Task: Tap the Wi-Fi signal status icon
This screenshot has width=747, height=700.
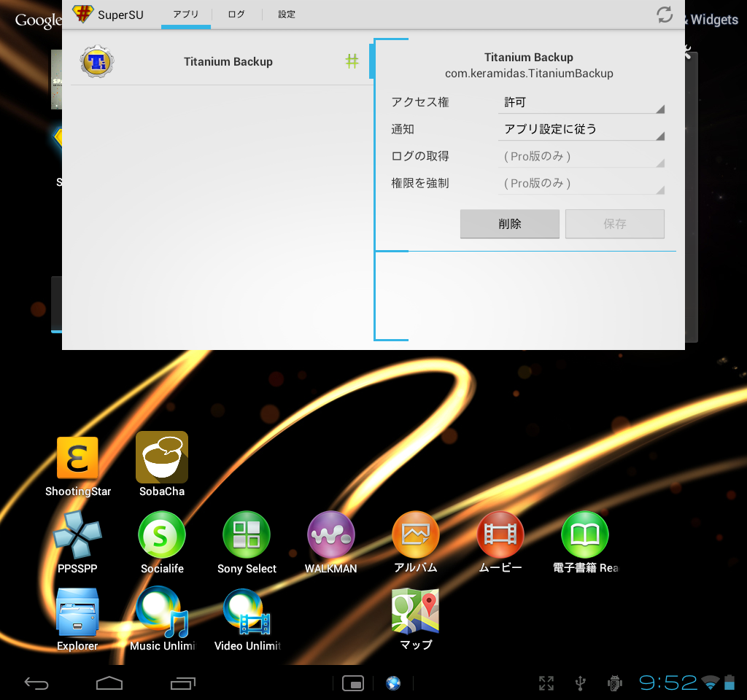Action: coord(711,682)
